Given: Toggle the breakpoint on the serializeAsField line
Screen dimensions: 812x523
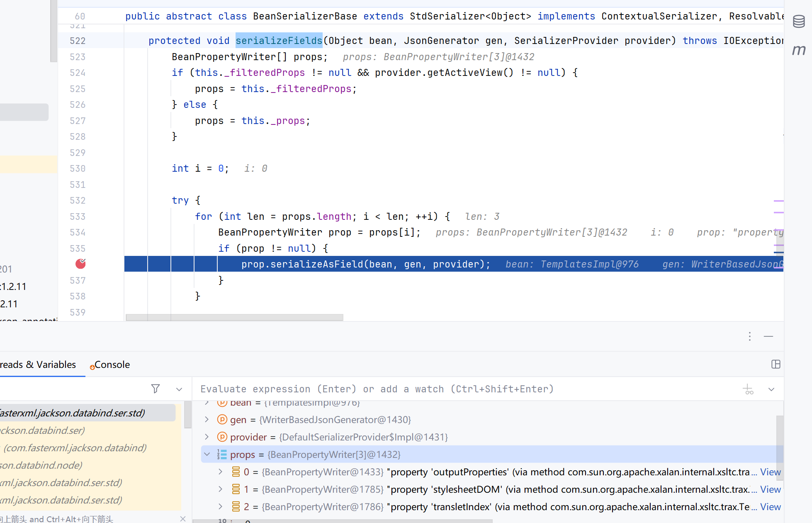Looking at the screenshot, I should 80,264.
